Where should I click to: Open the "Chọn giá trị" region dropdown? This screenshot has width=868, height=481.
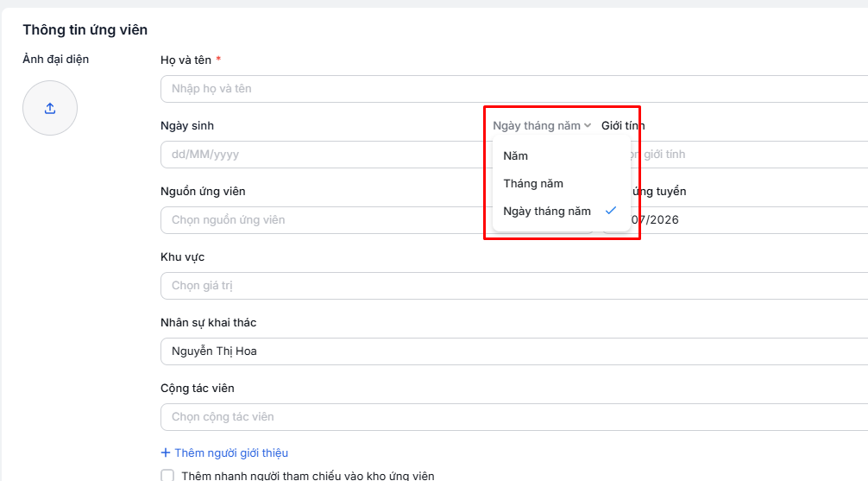(514, 286)
